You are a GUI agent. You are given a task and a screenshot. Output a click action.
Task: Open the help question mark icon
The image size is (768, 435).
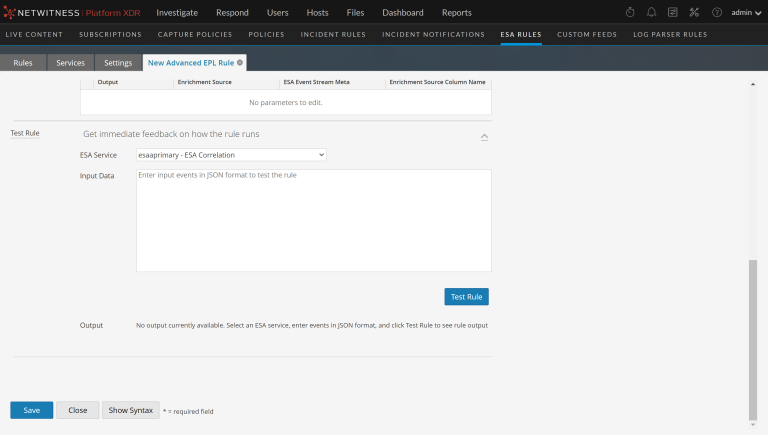[716, 13]
